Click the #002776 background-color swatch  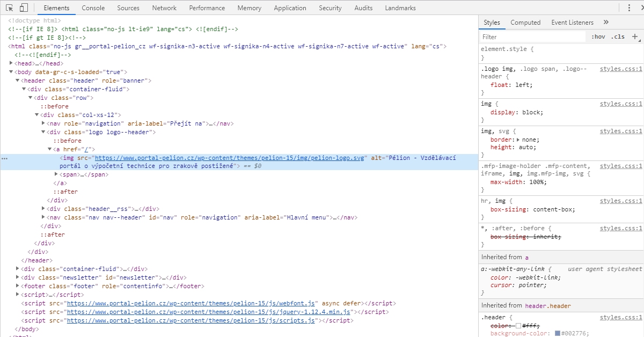point(558,334)
